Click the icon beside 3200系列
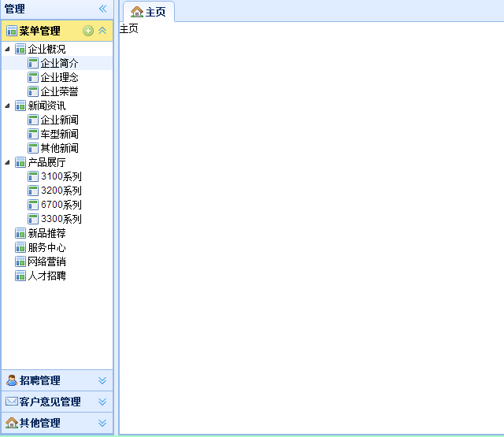504x437 pixels. click(x=33, y=191)
